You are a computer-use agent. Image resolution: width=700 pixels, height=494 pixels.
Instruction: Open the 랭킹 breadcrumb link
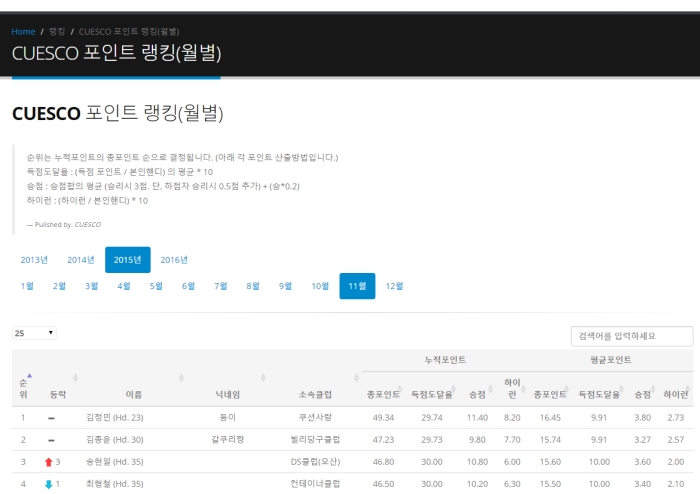(57, 32)
